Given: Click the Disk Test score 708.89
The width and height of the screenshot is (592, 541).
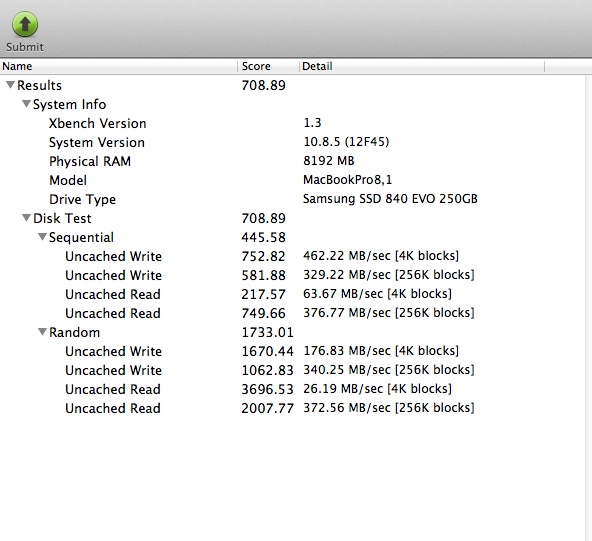Looking at the screenshot, I should coord(264,218).
